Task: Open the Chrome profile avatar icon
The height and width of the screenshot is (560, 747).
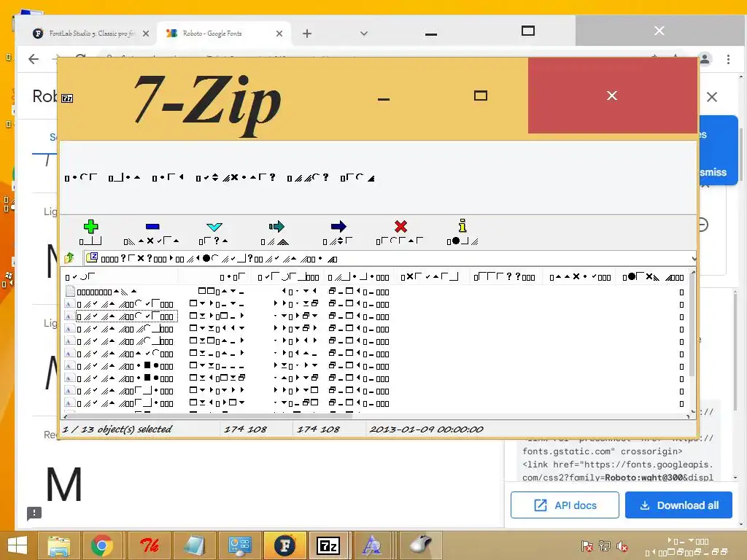Action: click(x=705, y=59)
